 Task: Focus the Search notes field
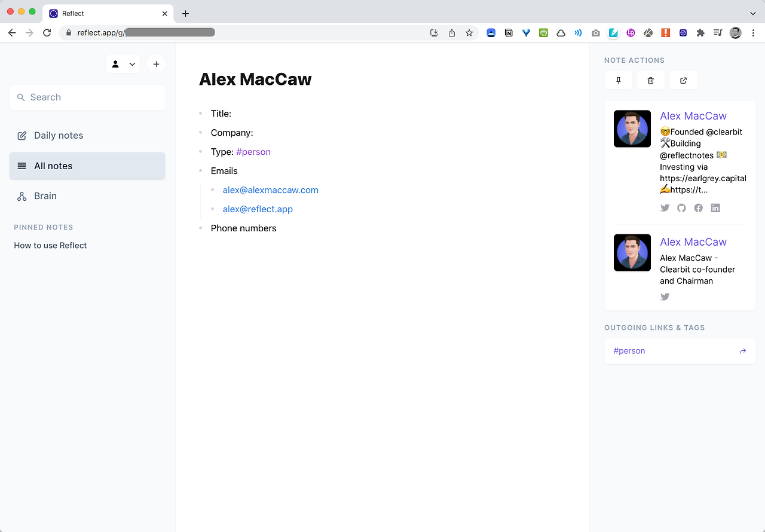tap(87, 97)
